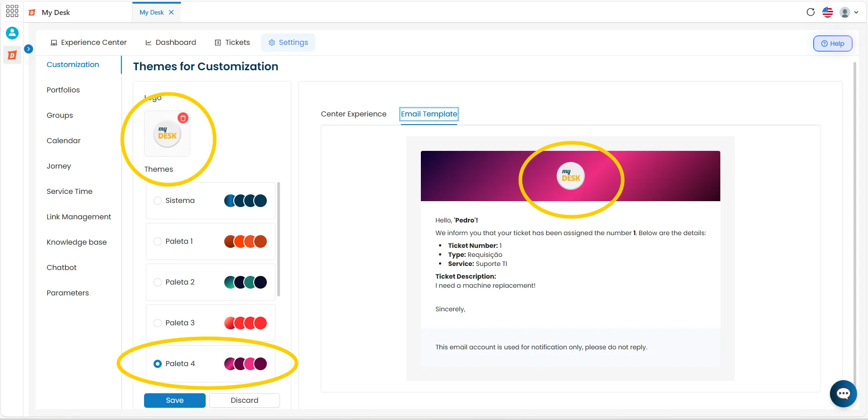This screenshot has width=868, height=420.
Task: Go to Experience Center
Action: coord(88,42)
